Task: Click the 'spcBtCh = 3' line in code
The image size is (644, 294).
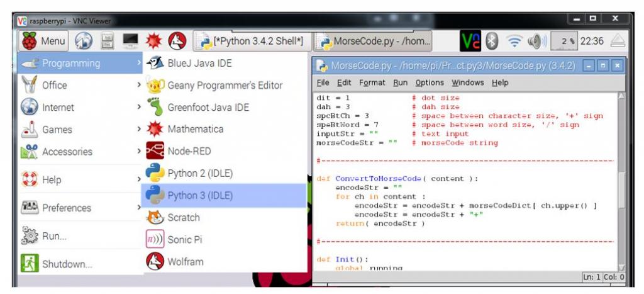Action: [343, 116]
